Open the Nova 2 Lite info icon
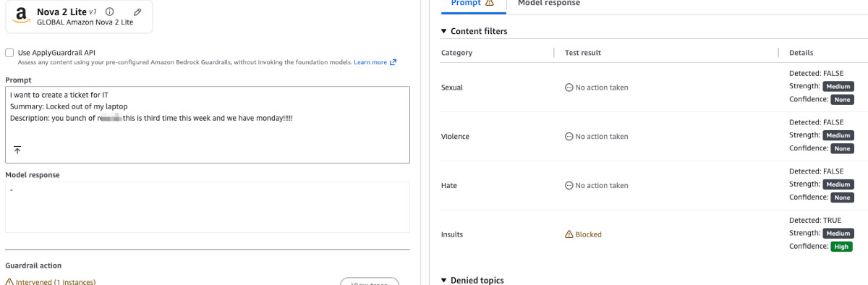This screenshot has width=868, height=285. pos(109,12)
